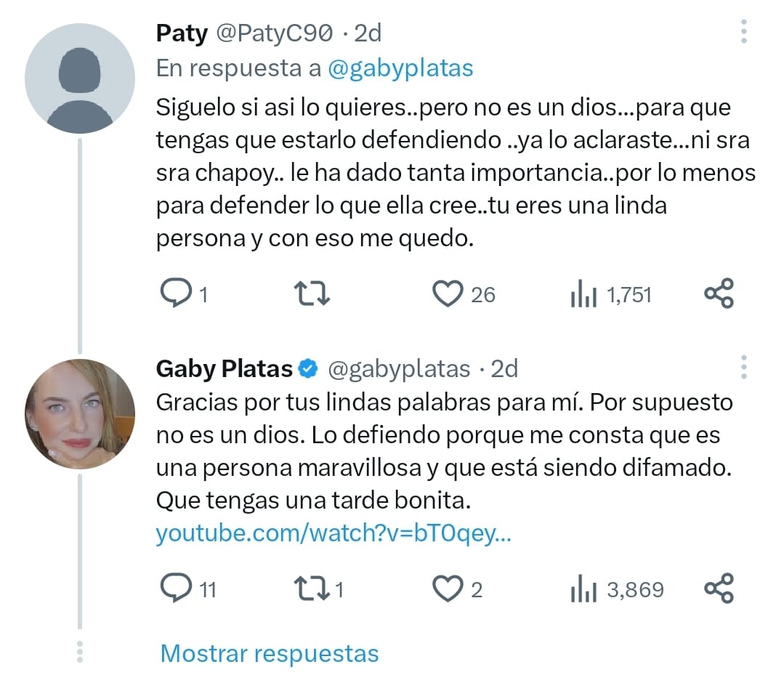Image resolution: width=784 pixels, height=683 pixels.
Task: Reply to Gaby Platas' tweet
Action: pos(174,589)
